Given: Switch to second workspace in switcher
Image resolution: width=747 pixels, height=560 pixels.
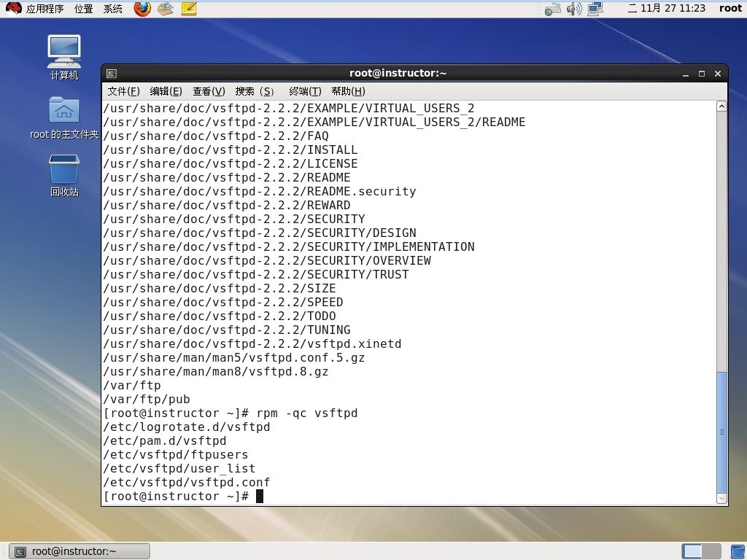Looking at the screenshot, I should [712, 551].
